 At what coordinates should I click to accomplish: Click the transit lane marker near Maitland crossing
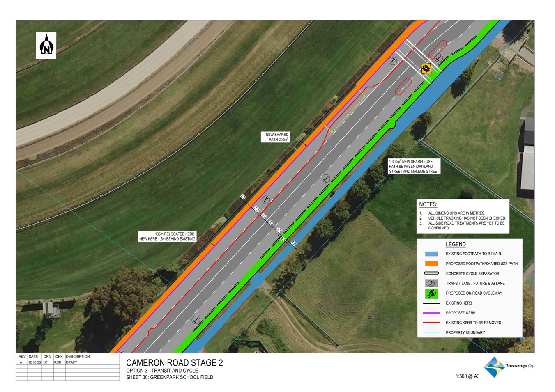pyautogui.click(x=393, y=61)
